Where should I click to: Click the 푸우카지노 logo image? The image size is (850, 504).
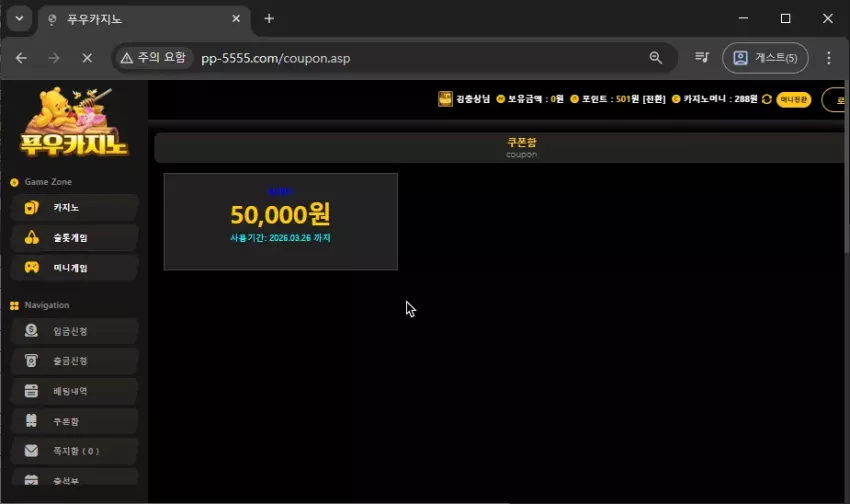point(74,122)
